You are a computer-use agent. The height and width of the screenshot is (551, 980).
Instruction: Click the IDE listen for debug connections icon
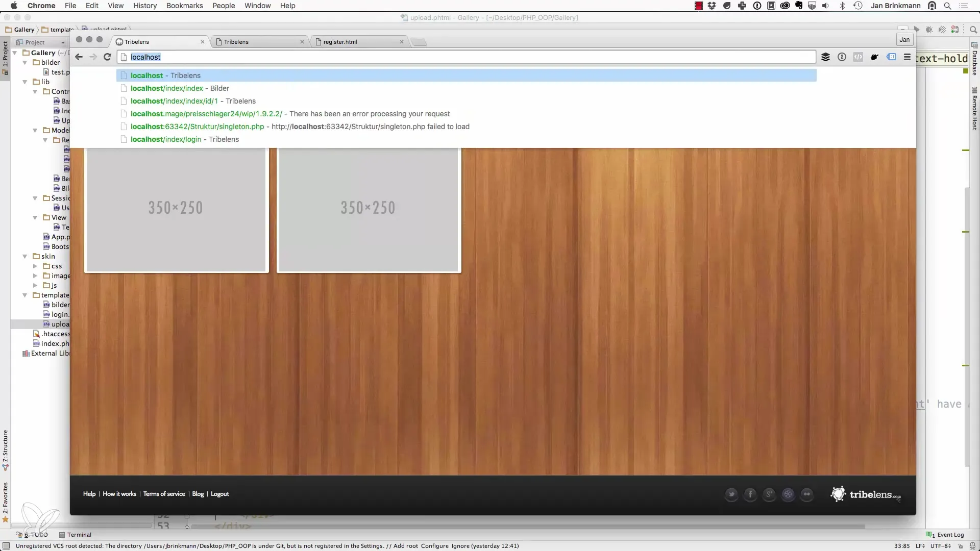click(955, 30)
